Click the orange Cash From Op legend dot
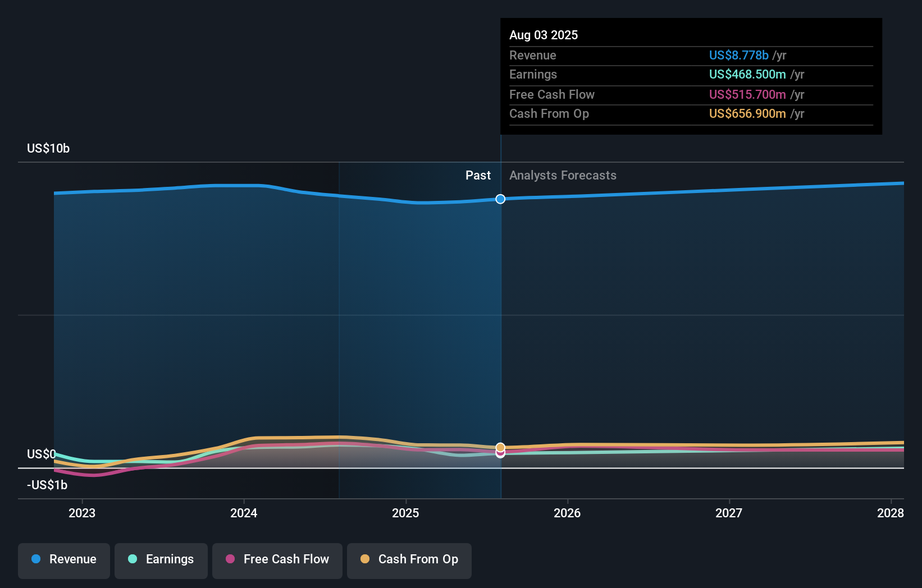The image size is (922, 588). coord(365,559)
